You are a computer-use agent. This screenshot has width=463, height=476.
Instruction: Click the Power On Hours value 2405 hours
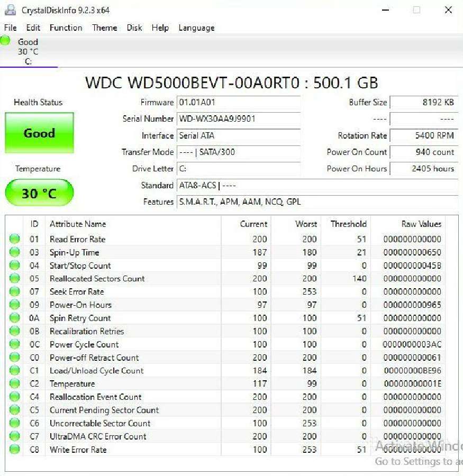[x=424, y=169]
